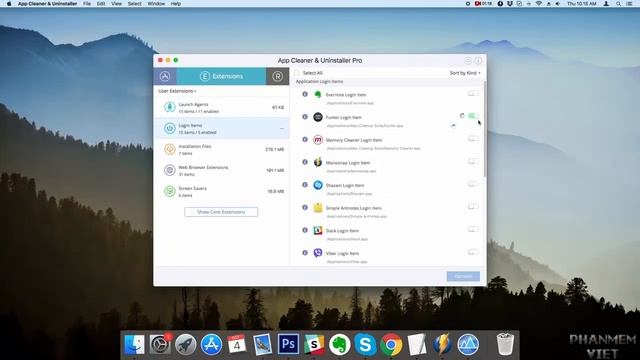Image resolution: width=640 pixels, height=360 pixels.
Task: Enable the Monosnap Login Item switch
Action: [x=473, y=161]
